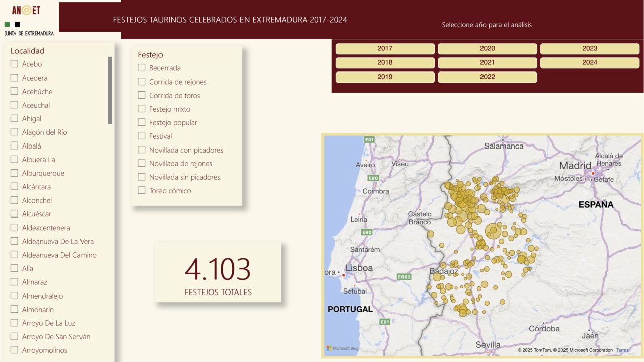Click the E90 road shield on map
Viewport: 644px width, 362px height.
coord(367,232)
